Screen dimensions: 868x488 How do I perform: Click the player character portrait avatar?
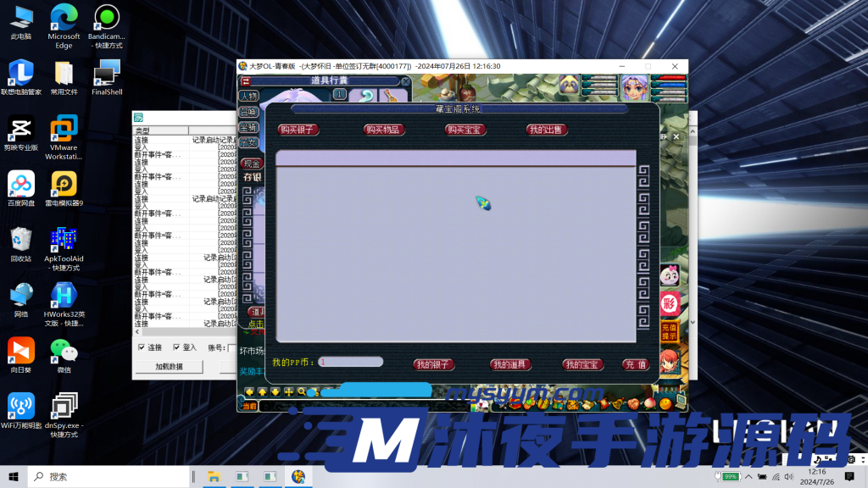pos(634,87)
